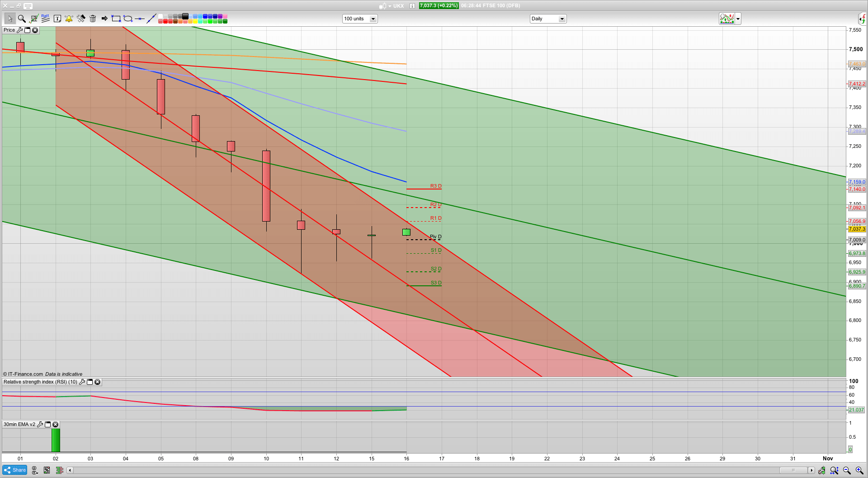This screenshot has width=868, height=478.
Task: Expand the chart style dropdown arrow
Action: 738,19
